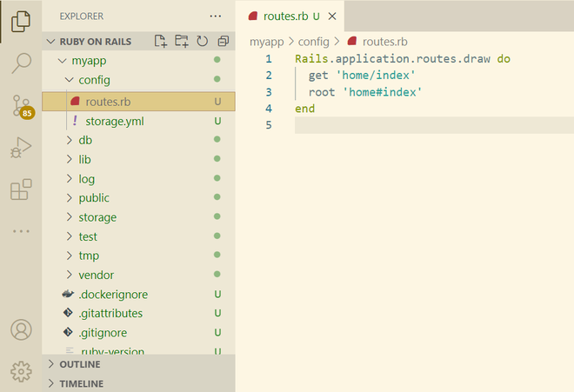Image resolution: width=574 pixels, height=392 pixels.
Task: Refresh the Explorer file tree
Action: [203, 41]
